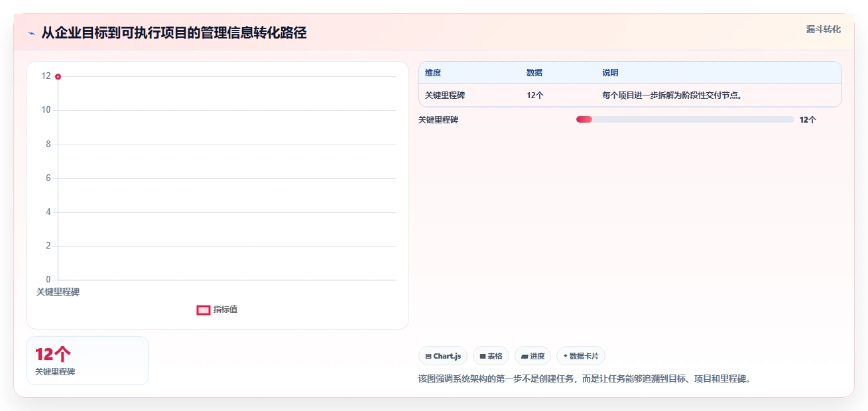868x411 pixels.
Task: Click the 关键里程碑 progress bar
Action: pos(685,119)
